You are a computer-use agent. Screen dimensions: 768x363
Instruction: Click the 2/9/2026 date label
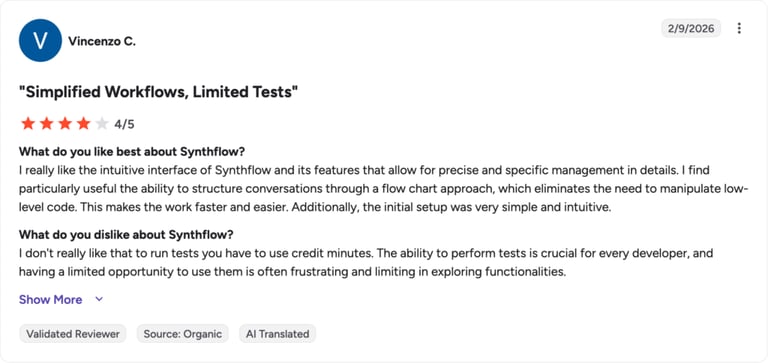tap(691, 28)
